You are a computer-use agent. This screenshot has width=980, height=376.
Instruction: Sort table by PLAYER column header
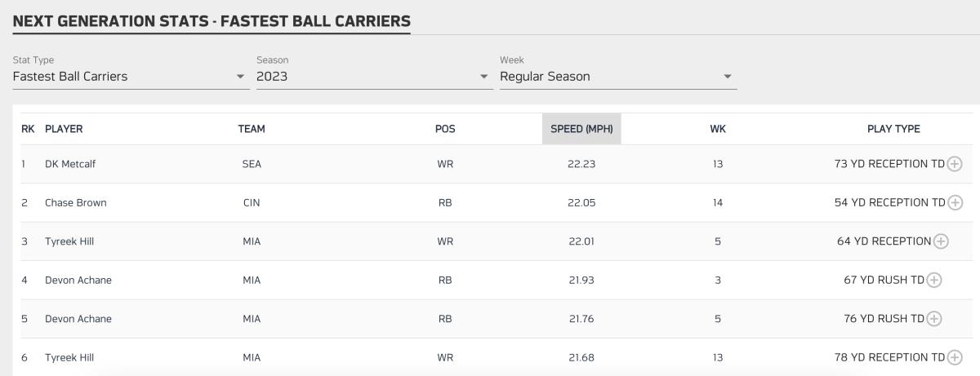64,129
